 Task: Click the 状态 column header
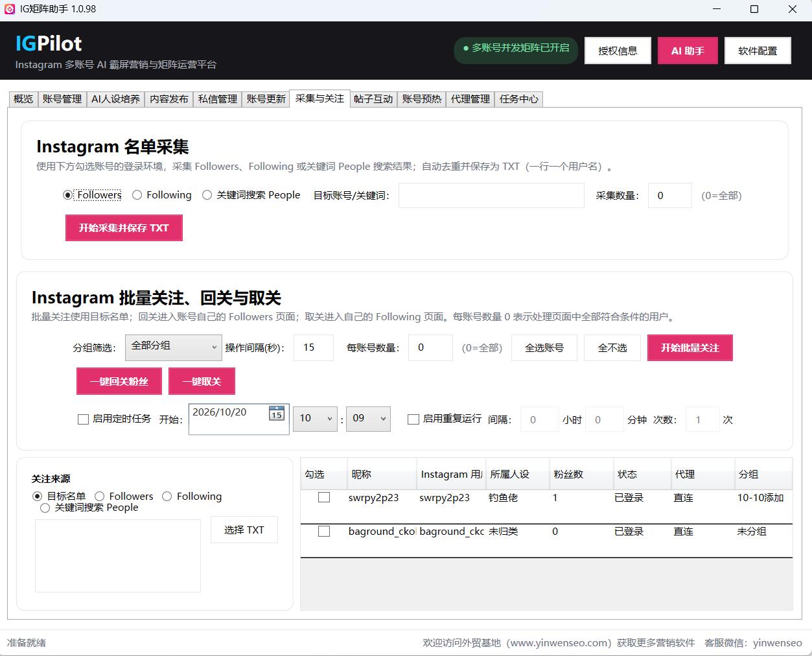(642, 474)
